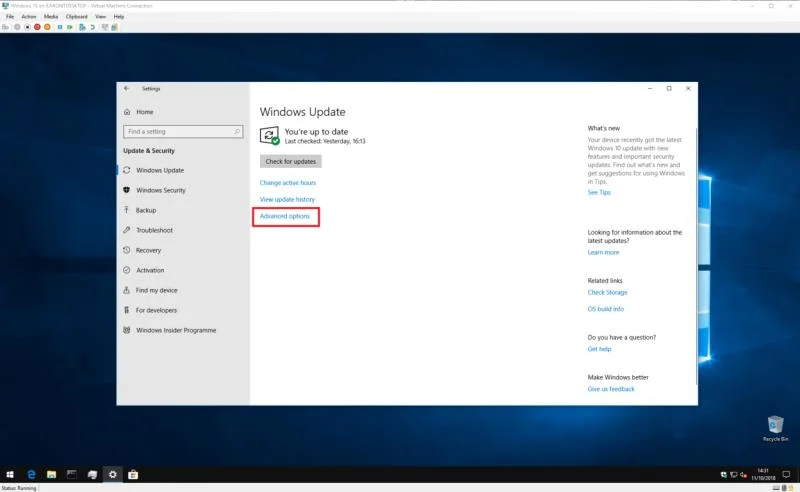Open the File menu
This screenshot has height=492, width=800.
[10, 17]
